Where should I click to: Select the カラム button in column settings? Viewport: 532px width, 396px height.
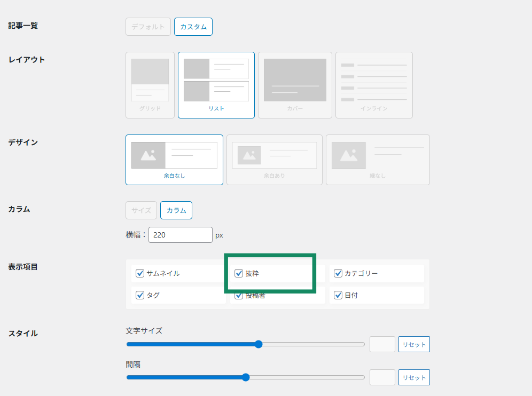pos(176,210)
